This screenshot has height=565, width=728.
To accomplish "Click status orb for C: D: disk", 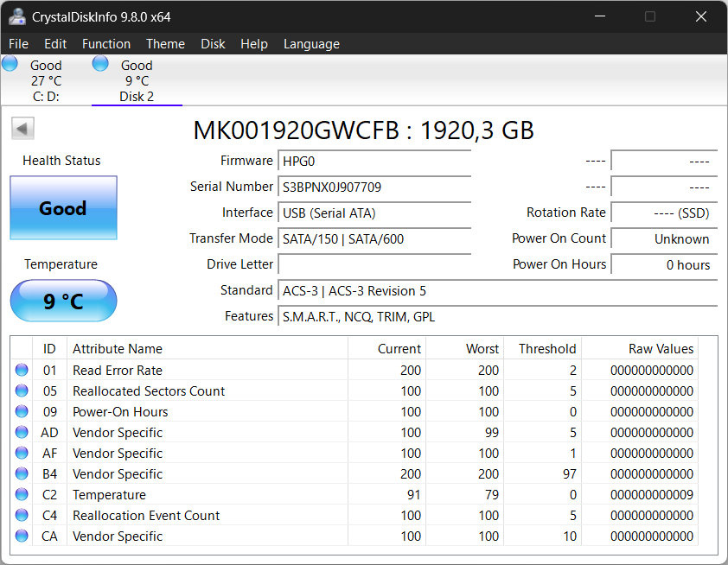I will pos(10,64).
